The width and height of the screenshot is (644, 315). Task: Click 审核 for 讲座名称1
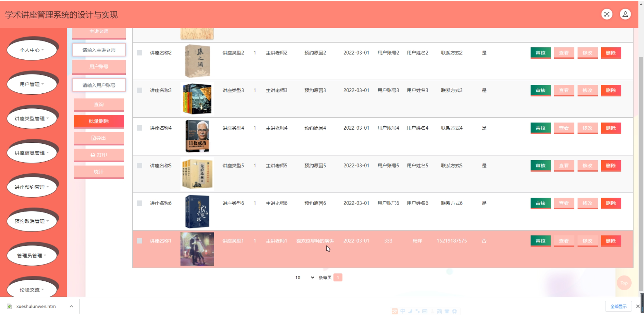click(x=540, y=241)
